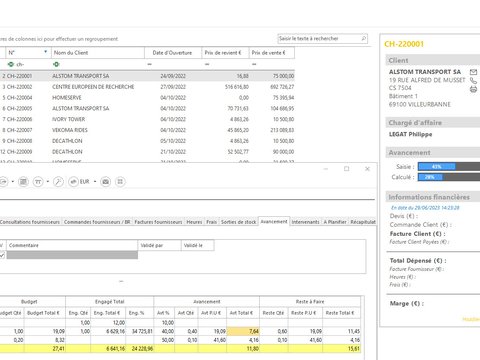
Task: Click the table layout toolbar icon
Action: [23, 182]
